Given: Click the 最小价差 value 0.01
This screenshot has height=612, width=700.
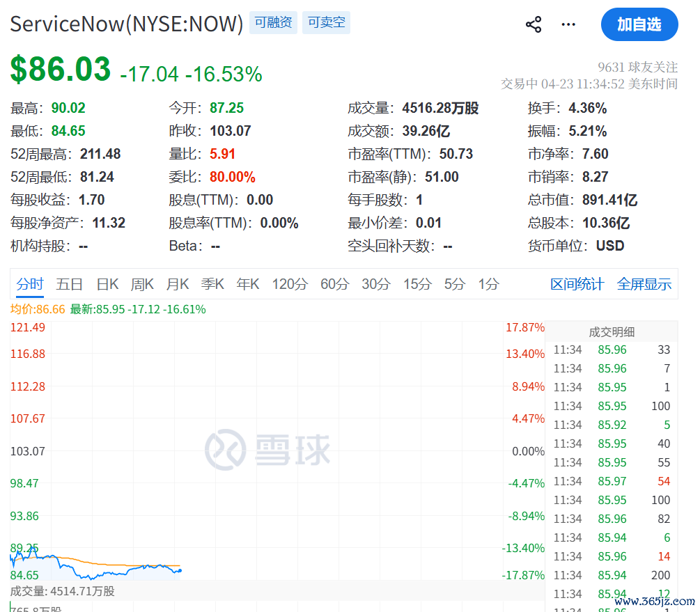Looking at the screenshot, I should 428,223.
